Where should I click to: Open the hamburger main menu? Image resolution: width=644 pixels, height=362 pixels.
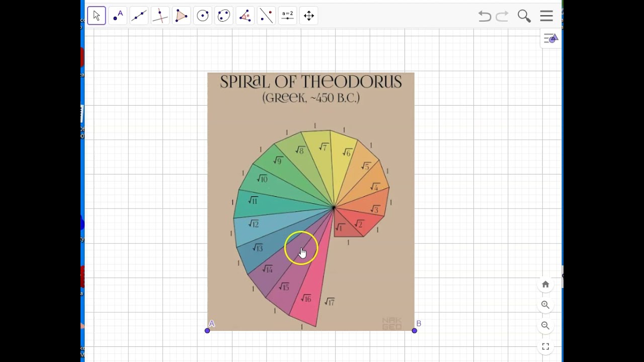click(x=546, y=16)
